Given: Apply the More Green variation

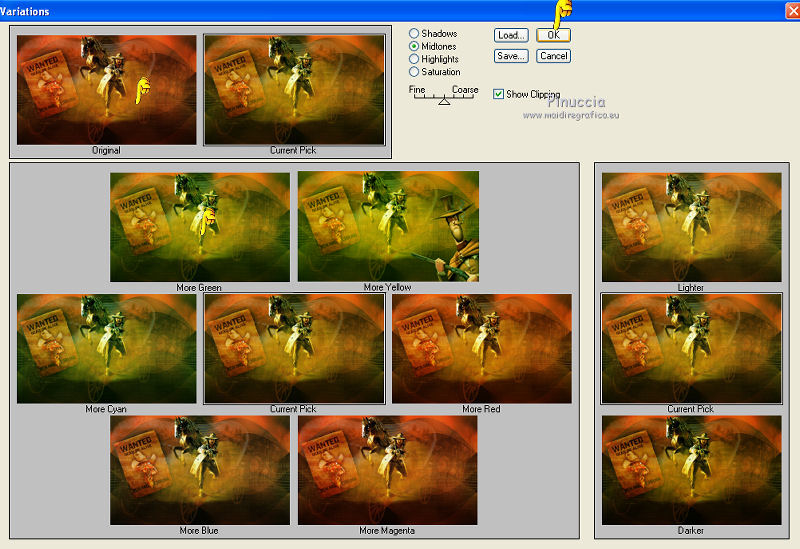Looking at the screenshot, I should pyautogui.click(x=200, y=227).
